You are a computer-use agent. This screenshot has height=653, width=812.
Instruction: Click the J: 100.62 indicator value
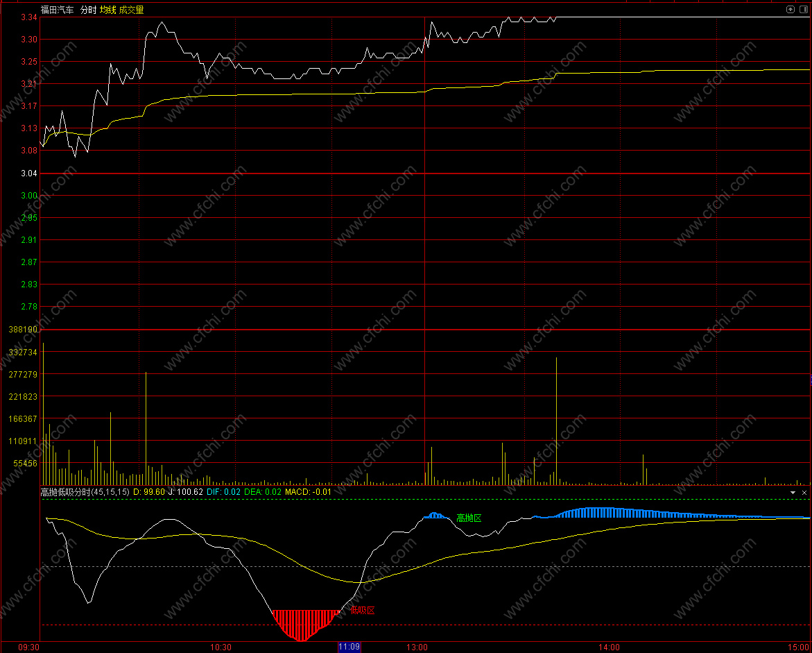pos(185,492)
